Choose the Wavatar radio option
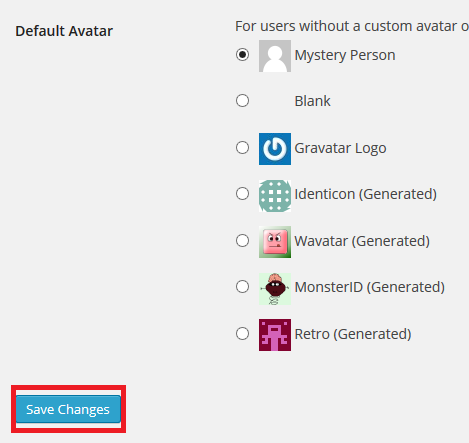 point(242,240)
